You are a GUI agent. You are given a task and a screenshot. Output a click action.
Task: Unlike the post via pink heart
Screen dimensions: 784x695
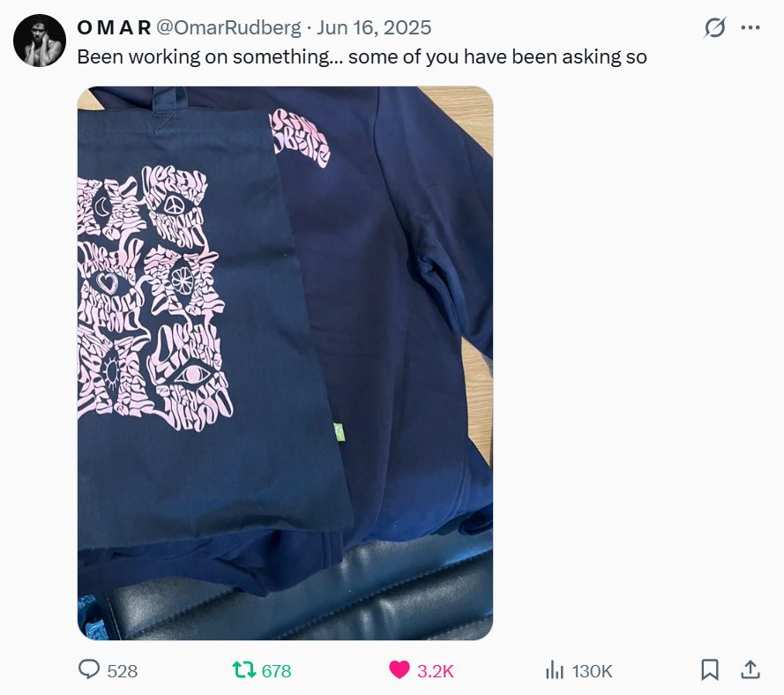coord(399,670)
